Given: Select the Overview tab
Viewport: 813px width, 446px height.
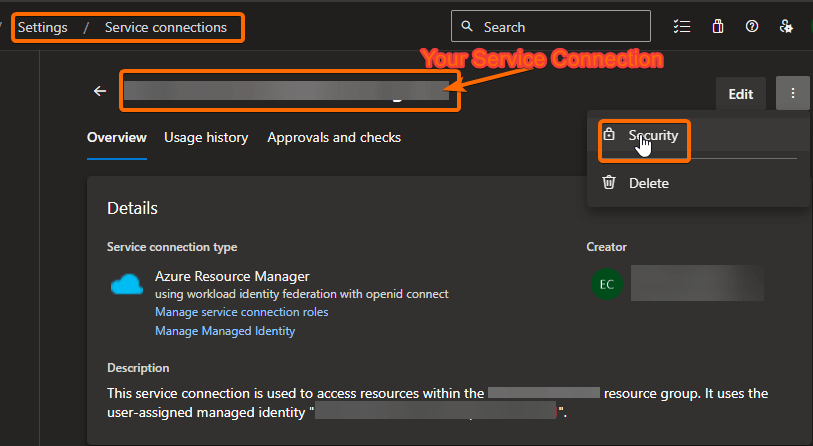Looking at the screenshot, I should click(117, 137).
